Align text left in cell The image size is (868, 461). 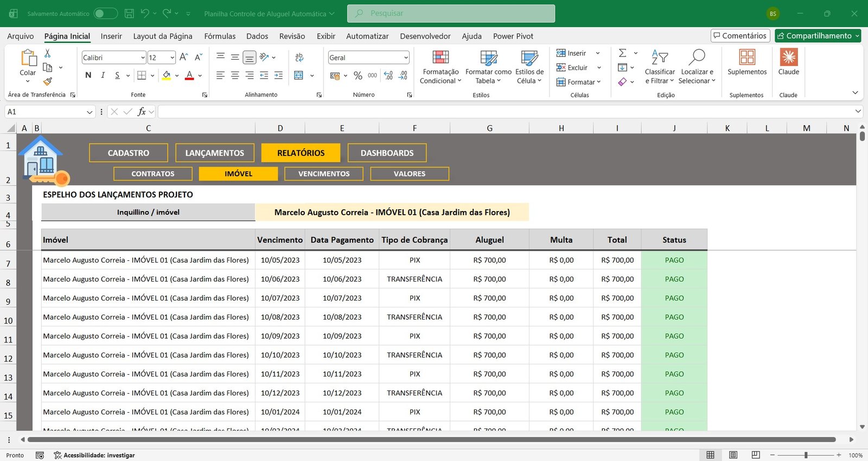click(220, 75)
